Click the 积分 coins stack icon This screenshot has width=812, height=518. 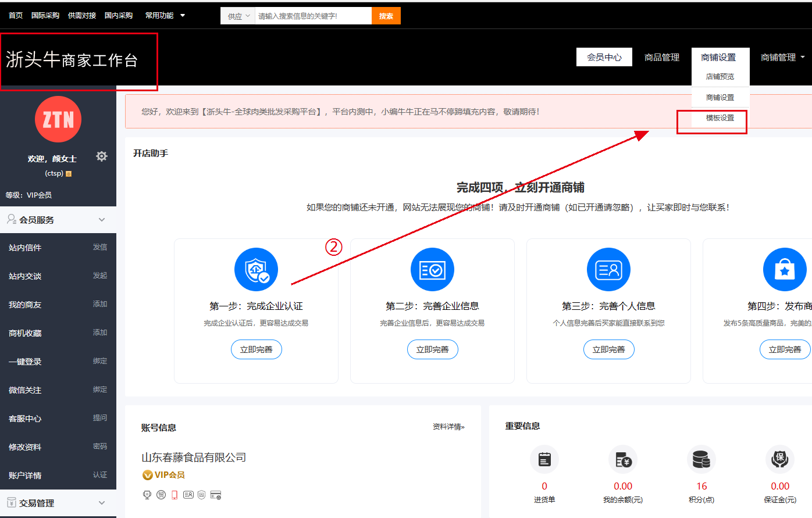coord(701,460)
